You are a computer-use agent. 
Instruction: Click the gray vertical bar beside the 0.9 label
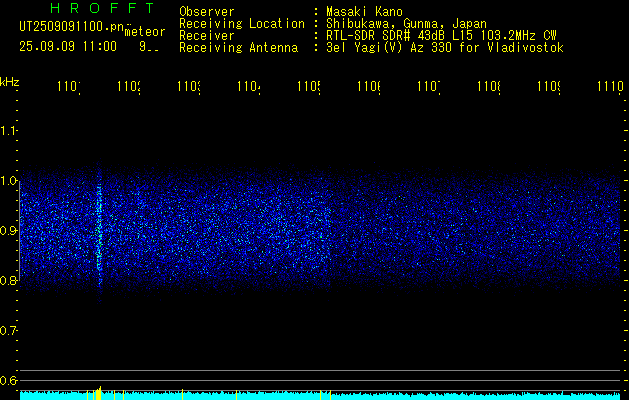19,231
